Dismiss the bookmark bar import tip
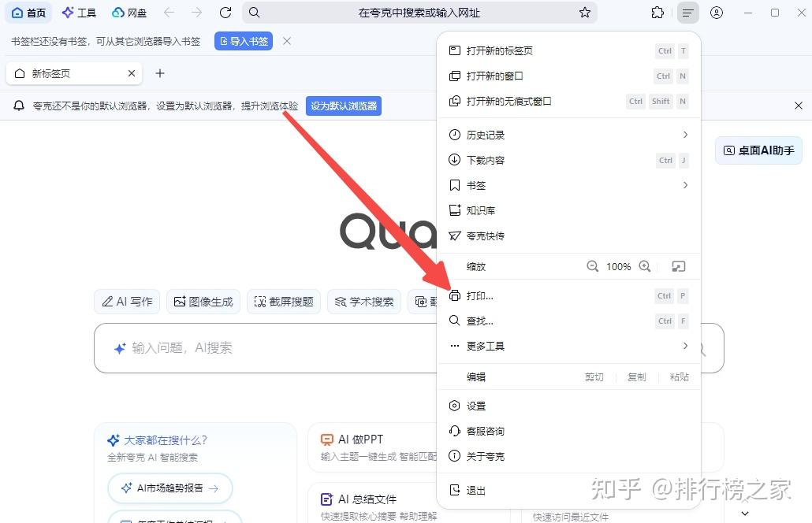This screenshot has width=812, height=523. point(287,41)
